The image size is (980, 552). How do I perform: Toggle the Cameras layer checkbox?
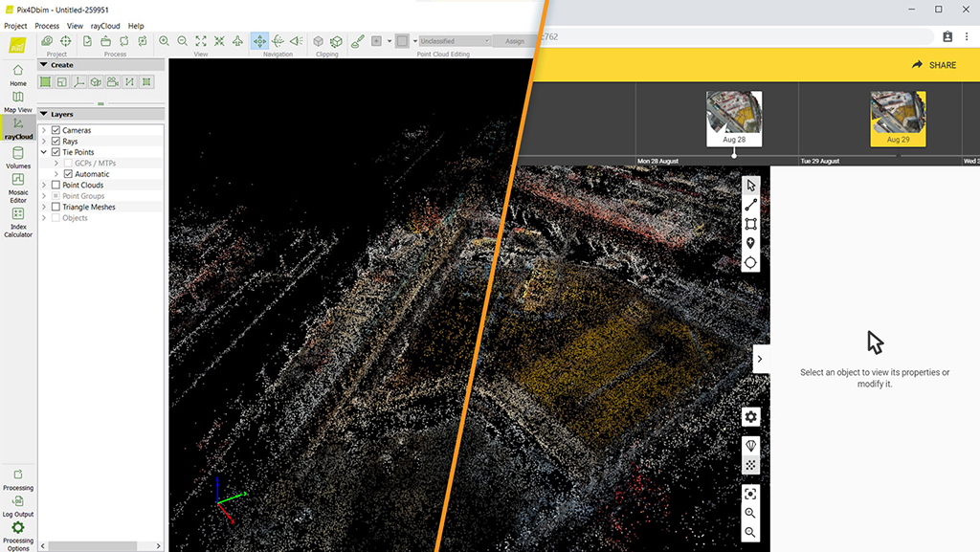tap(56, 130)
